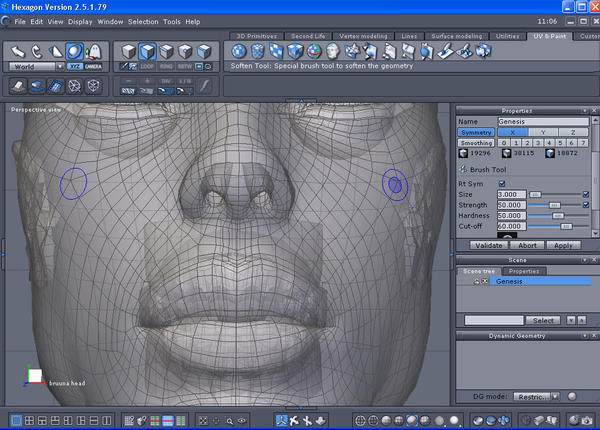Toggle the checkbox beside the Size slider
This screenshot has width=600, height=430.
click(x=586, y=194)
